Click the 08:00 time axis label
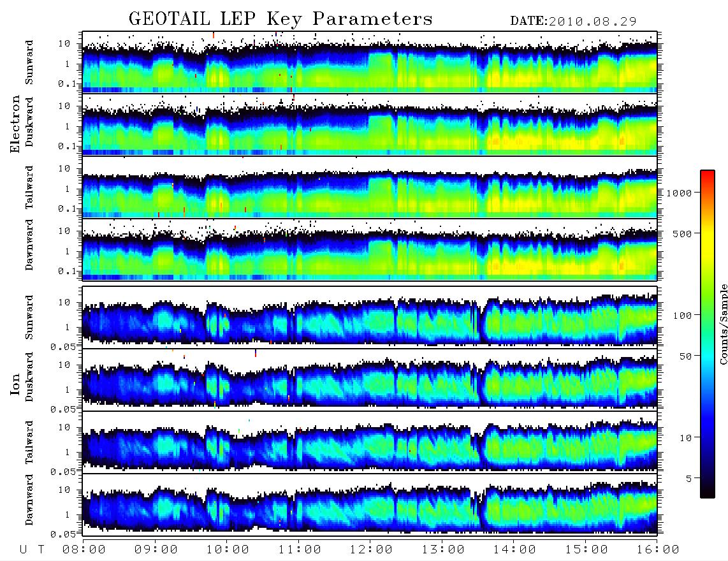The image size is (728, 561). [x=84, y=550]
